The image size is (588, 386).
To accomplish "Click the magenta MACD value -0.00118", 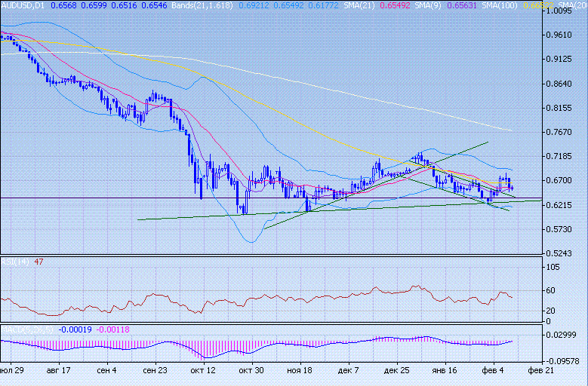I will coord(114,329).
